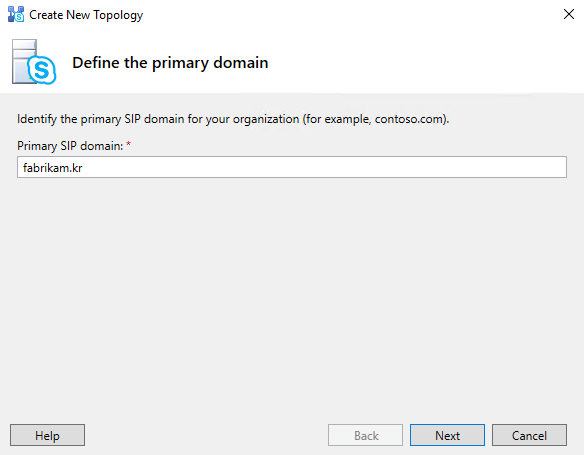Focus the Primary SIP domain text box
This screenshot has width=584, height=455.
pos(292,167)
